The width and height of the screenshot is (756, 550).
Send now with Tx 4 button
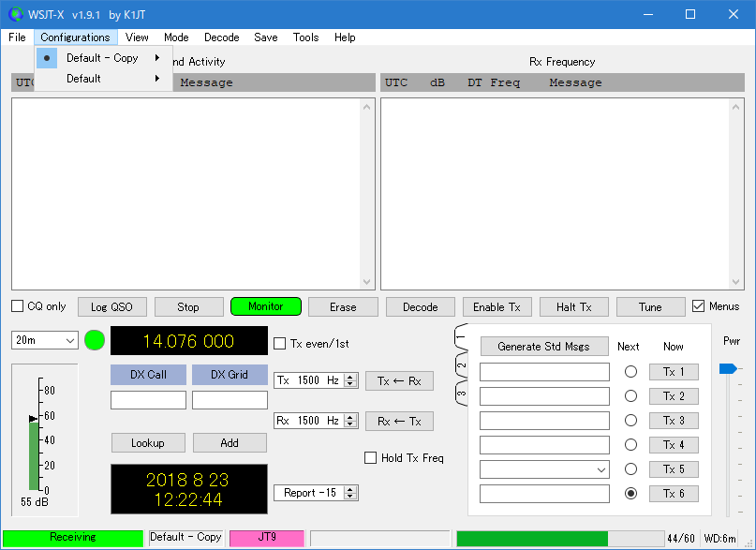pos(674,445)
